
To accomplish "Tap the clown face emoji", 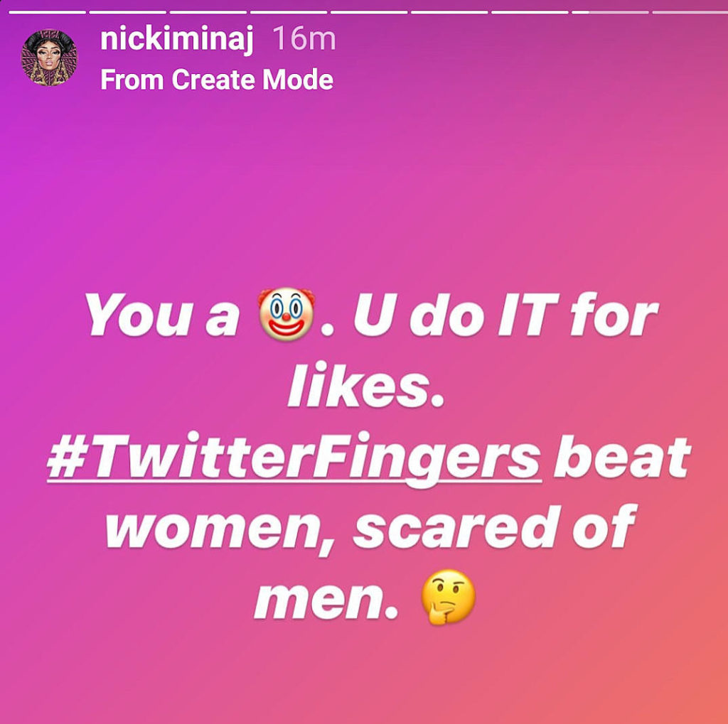I will click(286, 315).
